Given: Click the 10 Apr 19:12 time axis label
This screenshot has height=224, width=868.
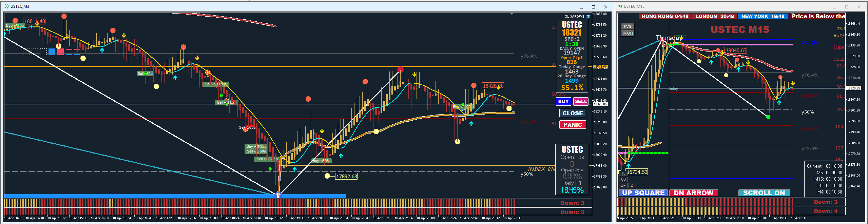Looking at the screenshot, I should 273,218.
